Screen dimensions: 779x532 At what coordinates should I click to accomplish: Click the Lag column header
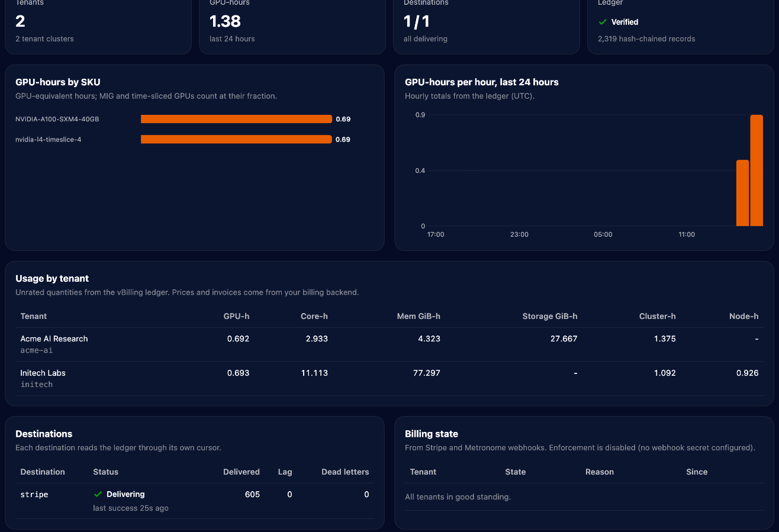point(285,472)
